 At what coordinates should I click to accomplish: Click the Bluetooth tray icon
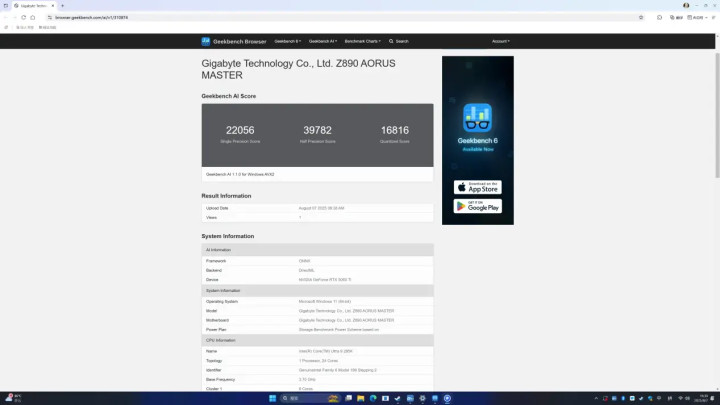point(623,398)
